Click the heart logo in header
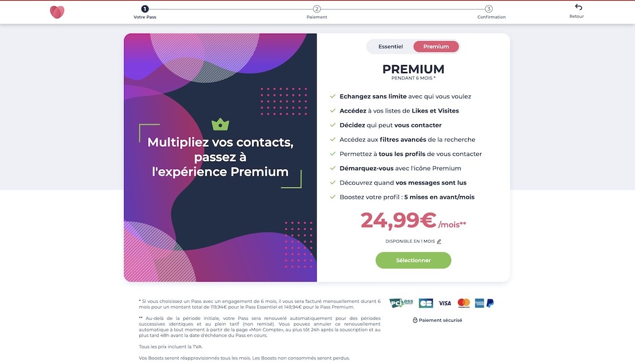 pos(57,12)
